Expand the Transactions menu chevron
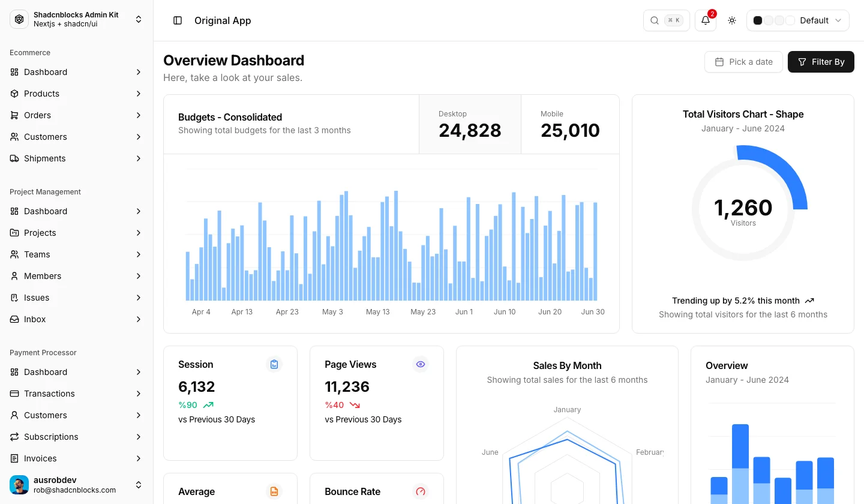This screenshot has height=504, width=864. [139, 394]
